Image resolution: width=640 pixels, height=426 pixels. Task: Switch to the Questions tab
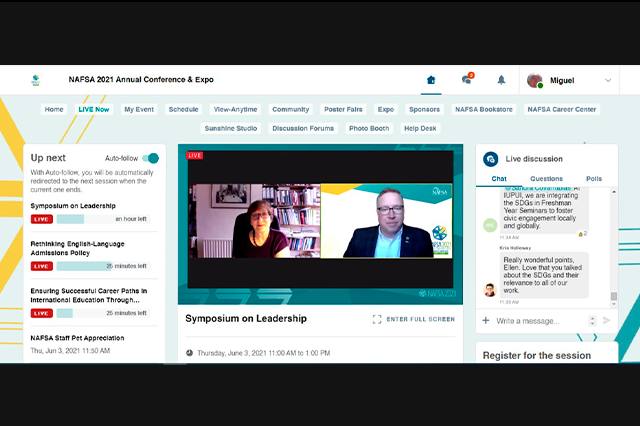tap(546, 179)
